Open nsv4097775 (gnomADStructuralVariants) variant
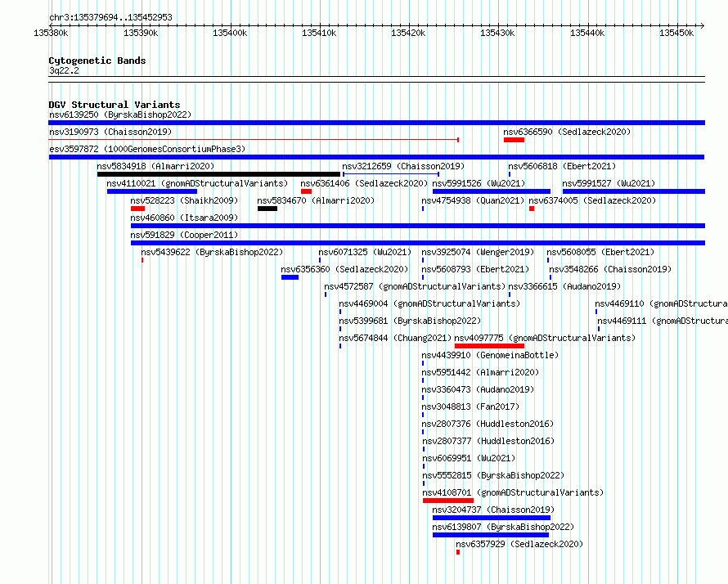The width and height of the screenshot is (728, 584). tap(545, 338)
